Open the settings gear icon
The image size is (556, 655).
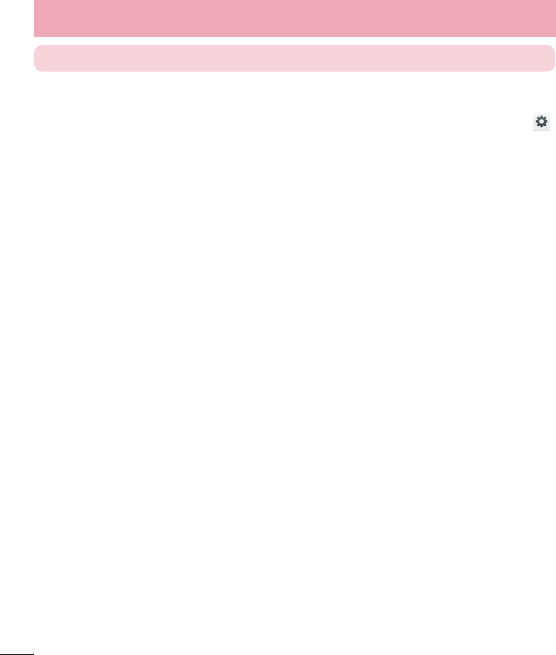coord(541,122)
